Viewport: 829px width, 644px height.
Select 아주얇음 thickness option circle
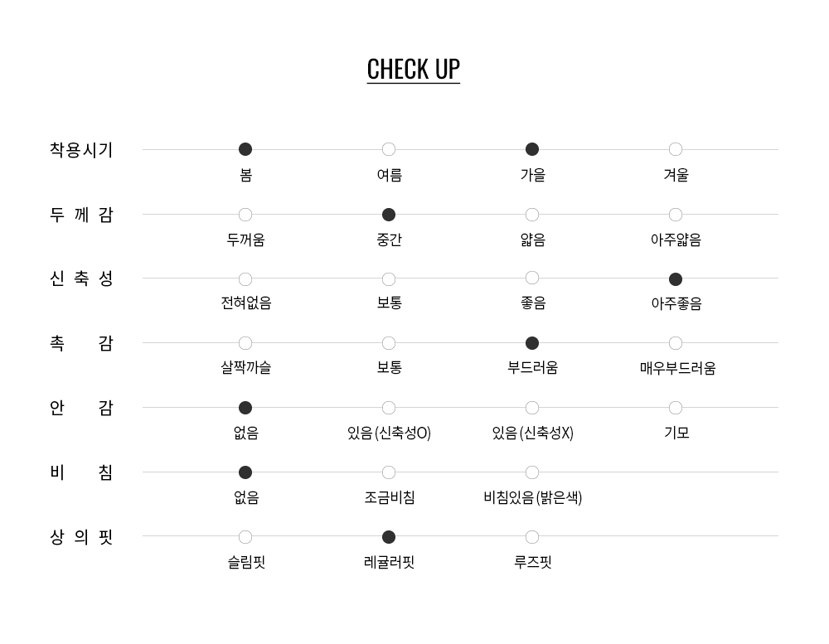(676, 215)
